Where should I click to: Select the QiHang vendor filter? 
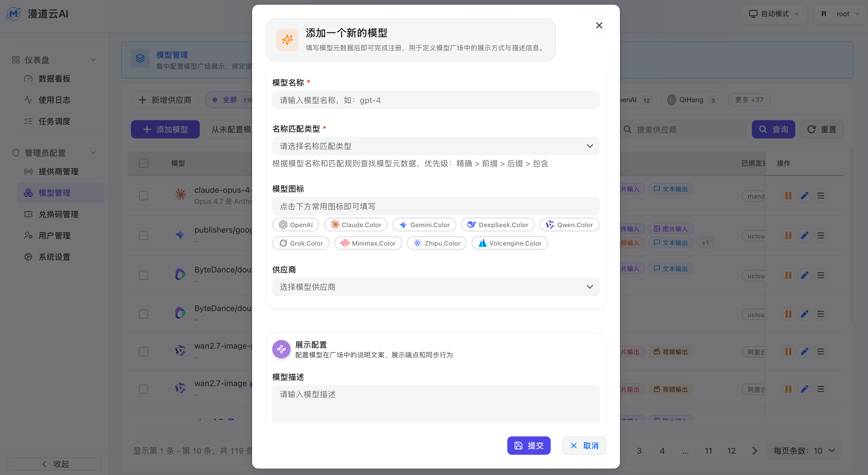[692, 100]
